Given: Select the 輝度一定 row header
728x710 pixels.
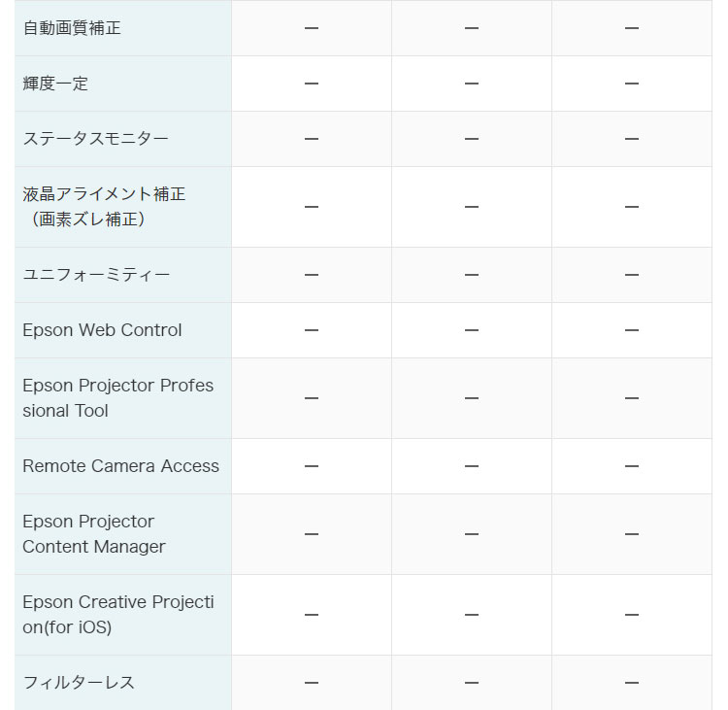Looking at the screenshot, I should (x=55, y=84).
